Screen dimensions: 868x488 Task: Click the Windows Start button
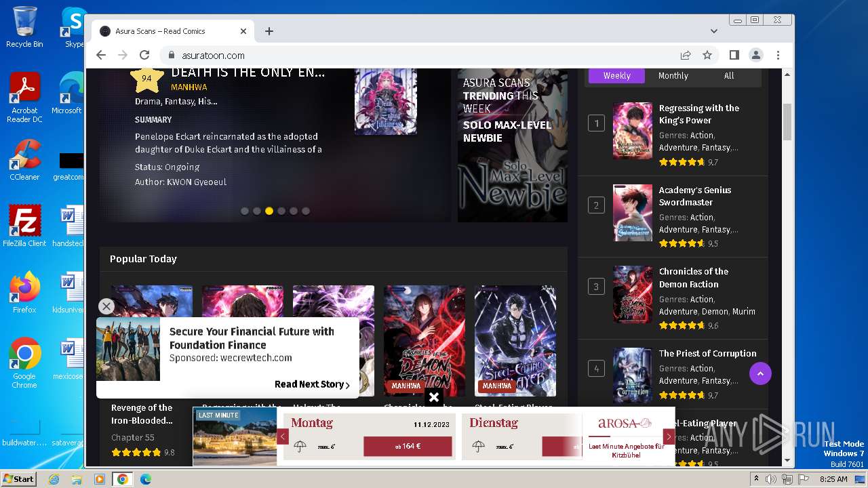pyautogui.click(x=18, y=479)
